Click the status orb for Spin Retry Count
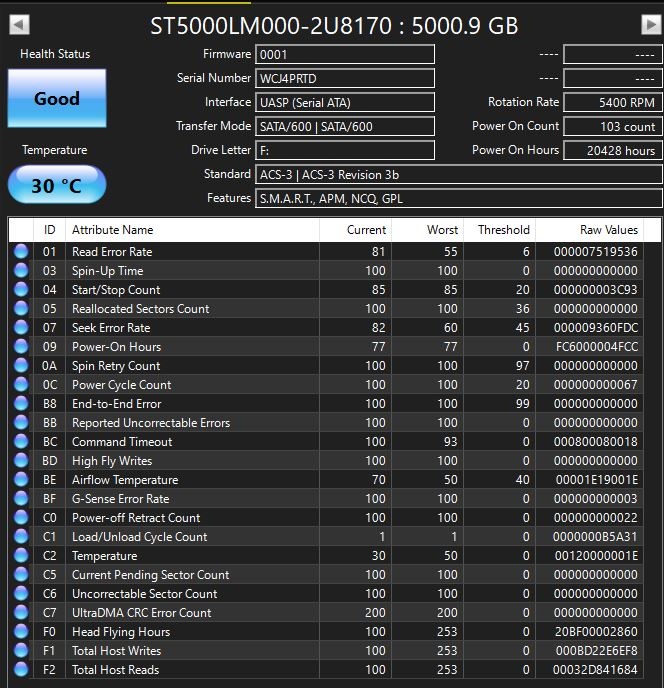Viewport: 664px width, 688px height. click(21, 366)
